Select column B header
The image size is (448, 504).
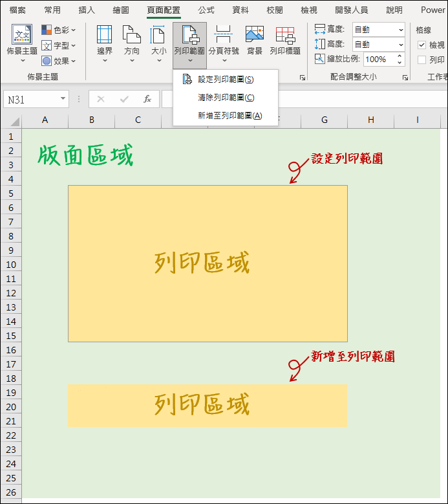click(92, 120)
